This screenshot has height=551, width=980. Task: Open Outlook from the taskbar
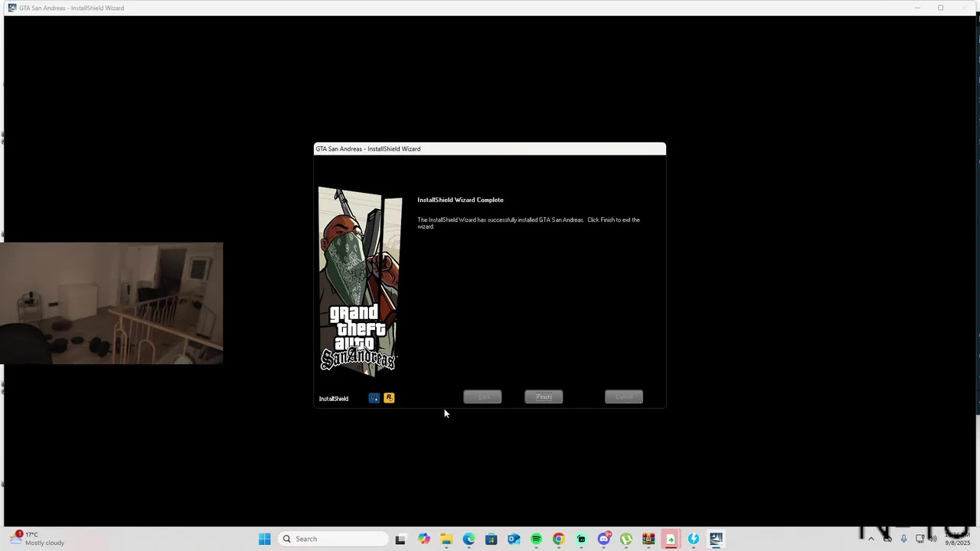[x=514, y=539]
